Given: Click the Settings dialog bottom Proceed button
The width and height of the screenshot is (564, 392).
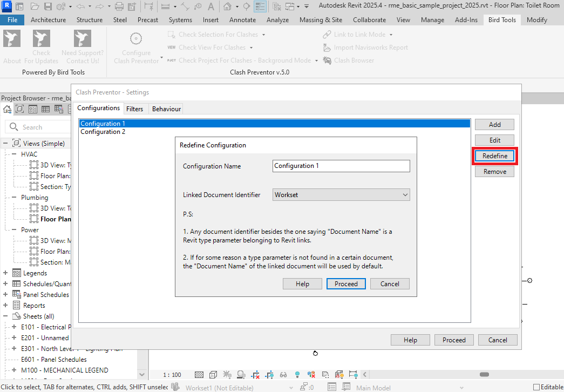Looking at the screenshot, I should point(454,340).
